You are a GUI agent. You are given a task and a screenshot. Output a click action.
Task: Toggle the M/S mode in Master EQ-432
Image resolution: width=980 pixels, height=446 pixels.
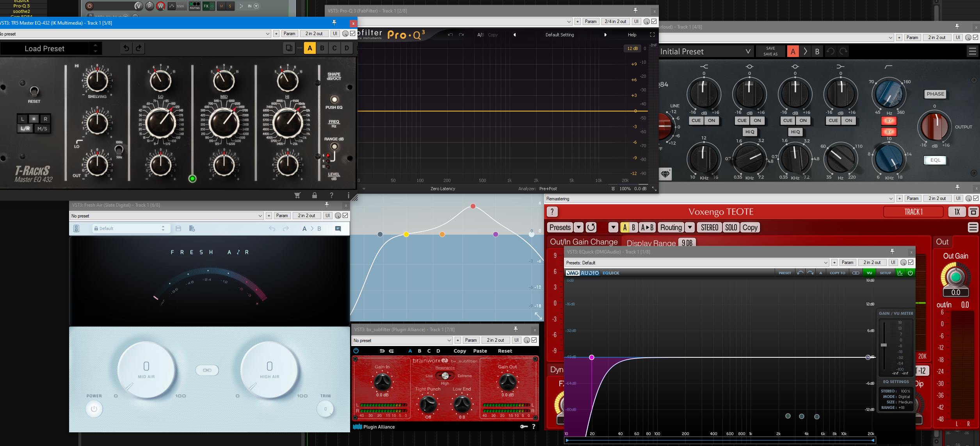pos(42,128)
